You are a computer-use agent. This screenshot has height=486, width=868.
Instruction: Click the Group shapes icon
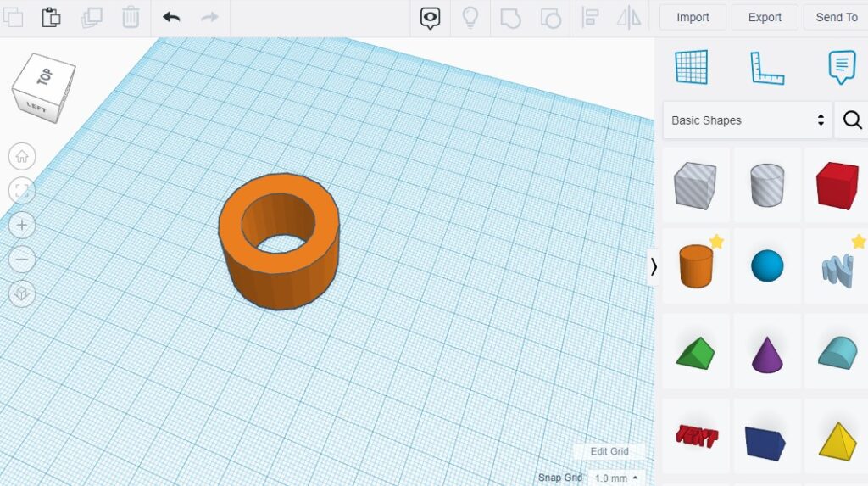point(510,18)
